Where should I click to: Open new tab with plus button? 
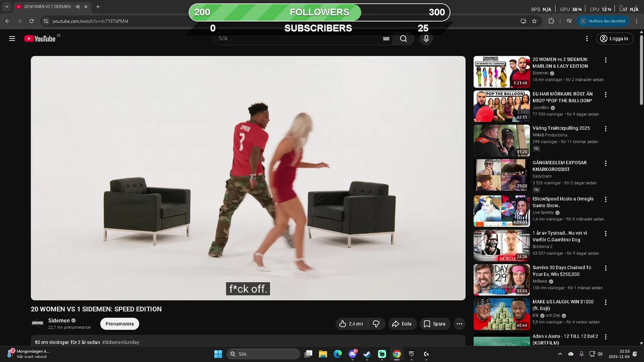point(98,7)
